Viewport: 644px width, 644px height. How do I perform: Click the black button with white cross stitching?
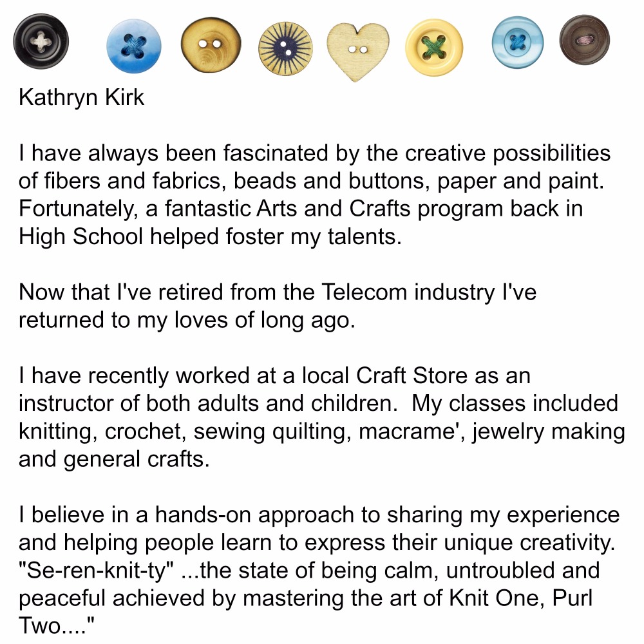click(41, 41)
